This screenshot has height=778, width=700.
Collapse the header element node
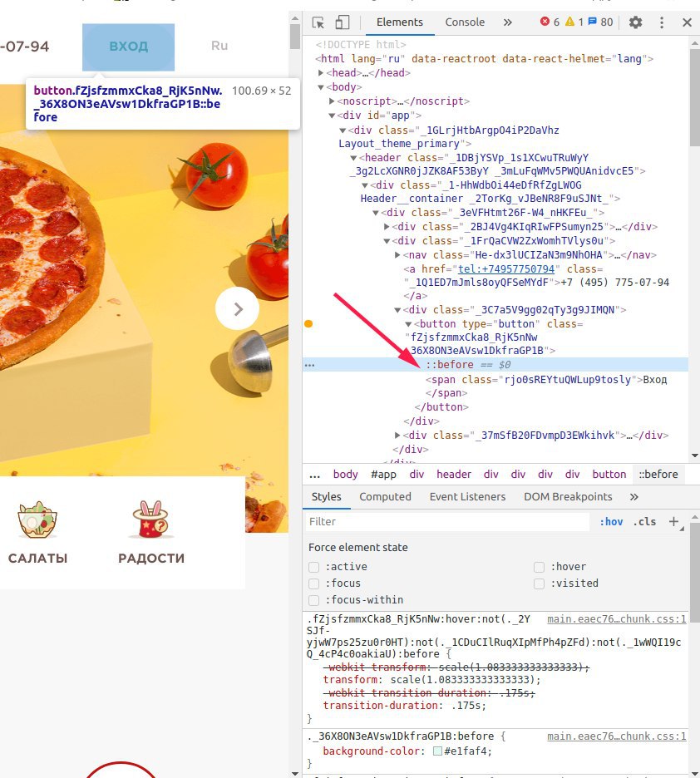(353, 158)
